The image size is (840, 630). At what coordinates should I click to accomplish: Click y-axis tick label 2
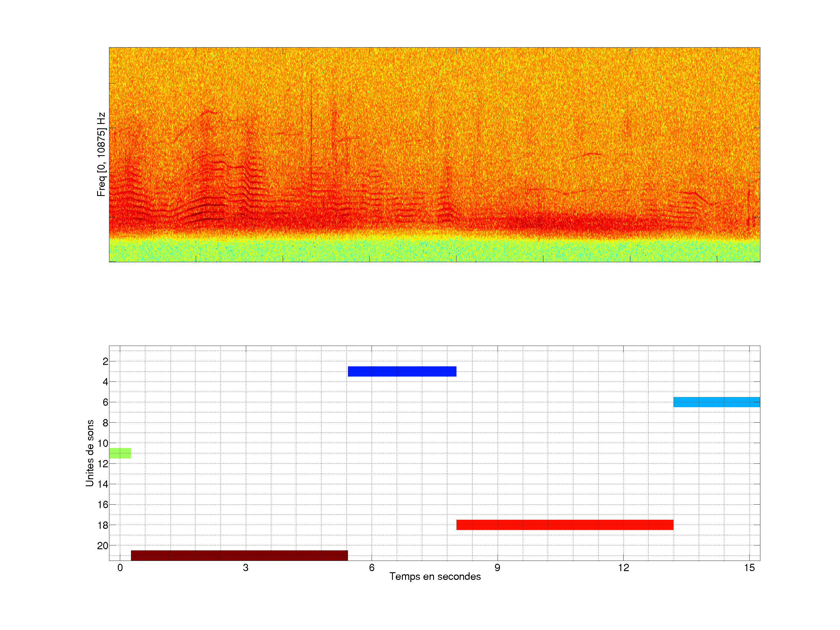tap(105, 361)
